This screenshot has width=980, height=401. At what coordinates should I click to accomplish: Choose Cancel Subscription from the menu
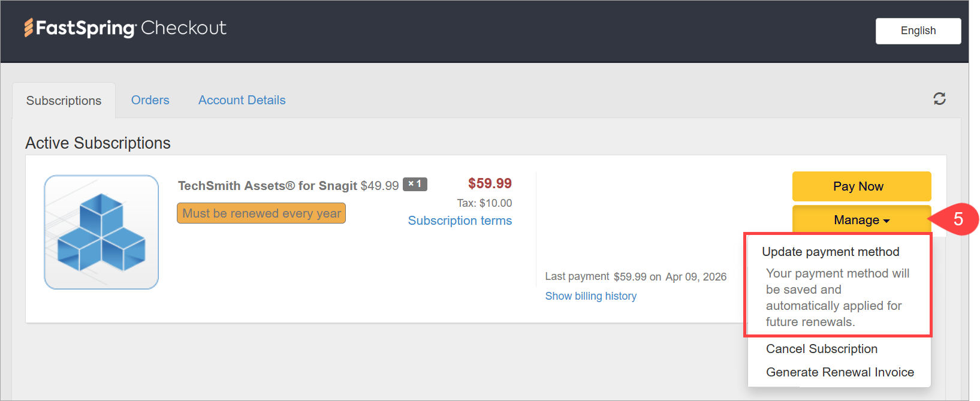coord(821,349)
